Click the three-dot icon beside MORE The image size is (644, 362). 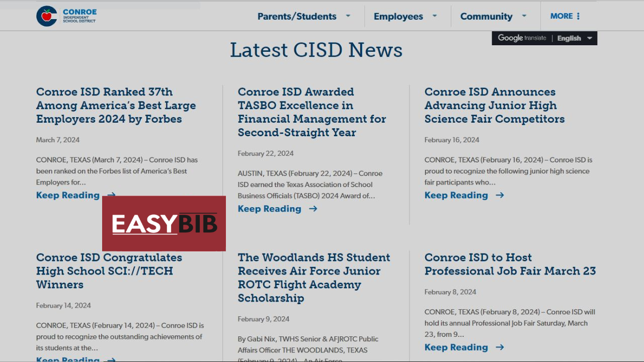578,16
